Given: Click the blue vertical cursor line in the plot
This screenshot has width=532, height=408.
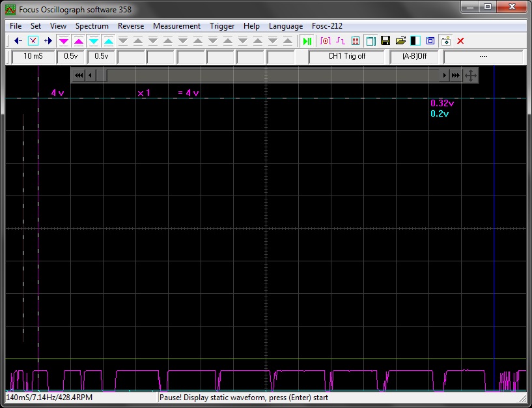Looking at the screenshot, I should coord(494,227).
